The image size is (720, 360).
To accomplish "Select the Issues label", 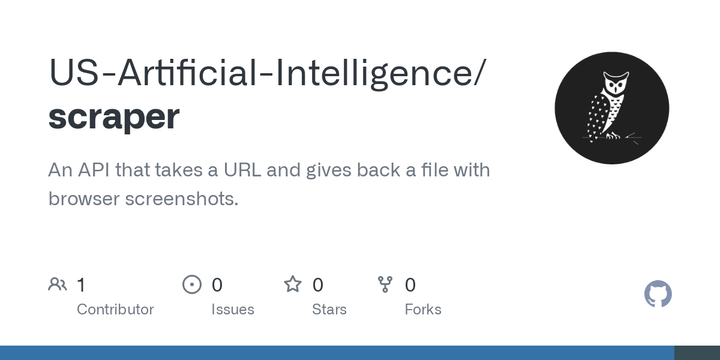I will 233,309.
